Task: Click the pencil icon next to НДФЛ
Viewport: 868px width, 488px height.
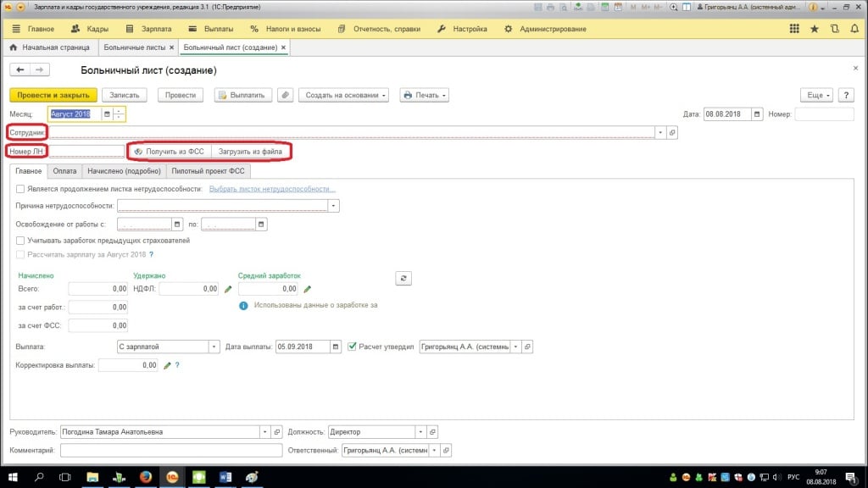Action: point(227,290)
